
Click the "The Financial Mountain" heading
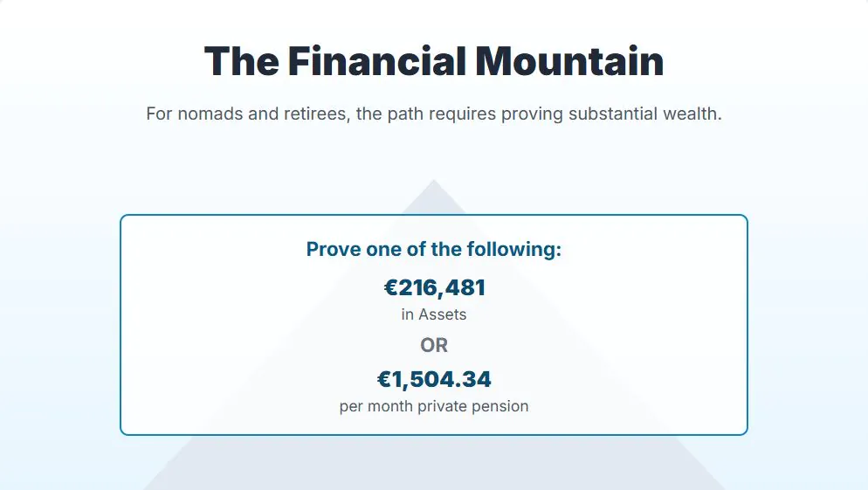pyautogui.click(x=434, y=62)
